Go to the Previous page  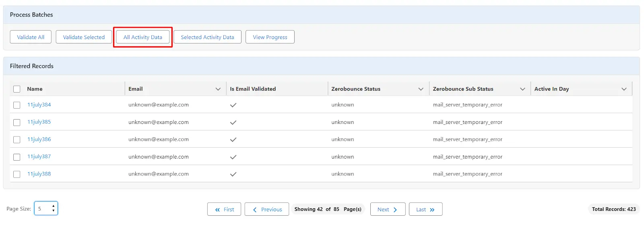click(x=266, y=209)
